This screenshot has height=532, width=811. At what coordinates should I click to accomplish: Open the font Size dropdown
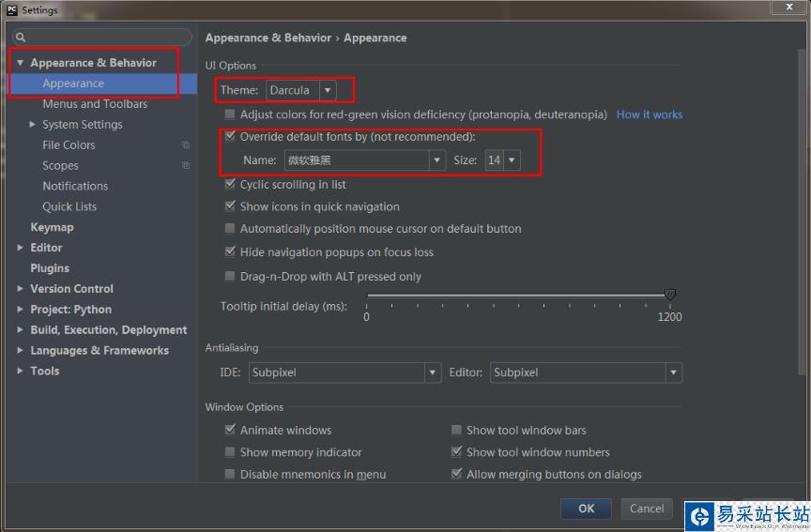pyautogui.click(x=512, y=160)
